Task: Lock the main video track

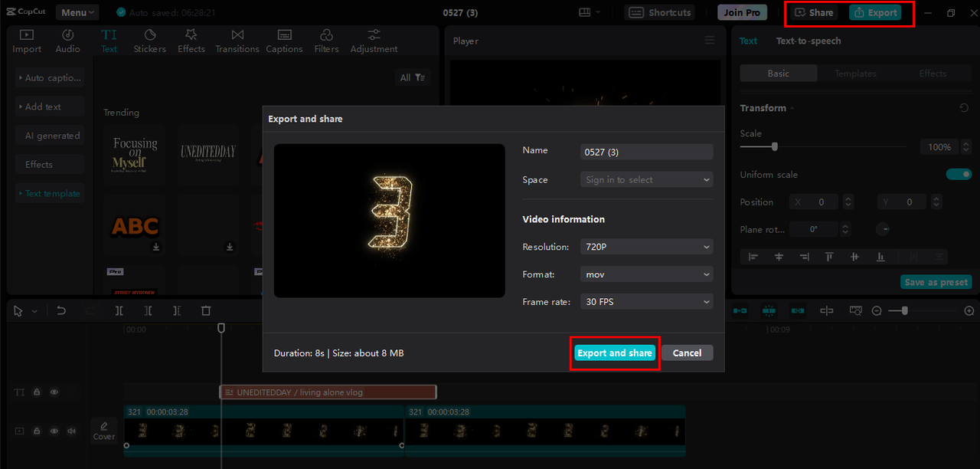Action: pos(37,431)
